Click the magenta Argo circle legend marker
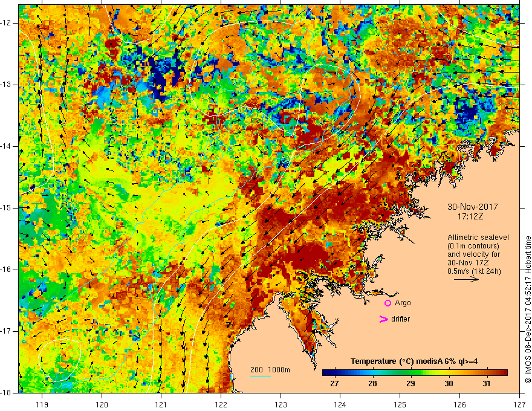 click(388, 303)
